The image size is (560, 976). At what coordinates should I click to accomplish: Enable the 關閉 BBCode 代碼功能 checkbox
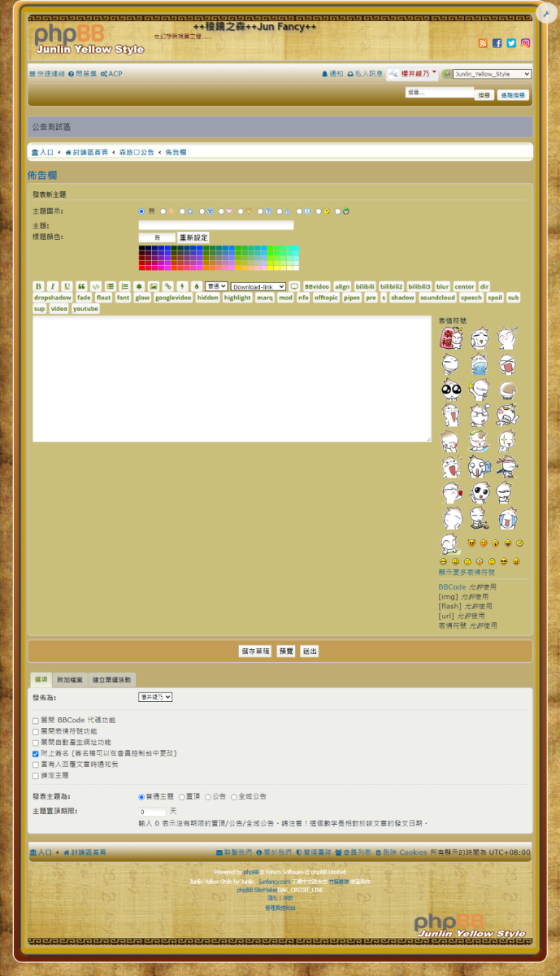(36, 721)
